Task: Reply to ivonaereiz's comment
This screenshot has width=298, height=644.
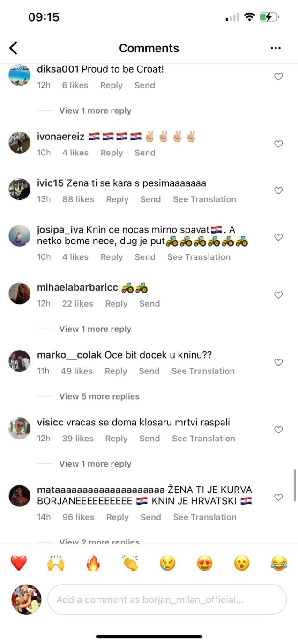Action: click(112, 153)
